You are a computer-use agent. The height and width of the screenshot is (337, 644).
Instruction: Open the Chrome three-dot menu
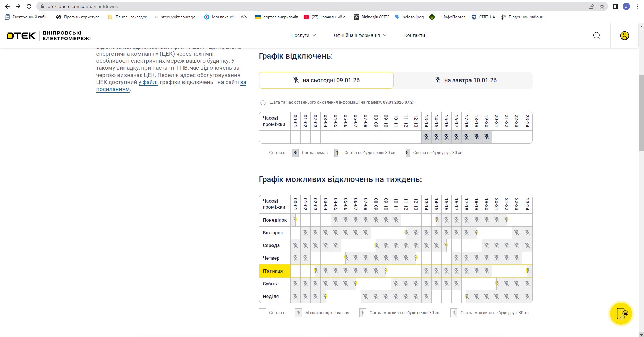[637, 6]
